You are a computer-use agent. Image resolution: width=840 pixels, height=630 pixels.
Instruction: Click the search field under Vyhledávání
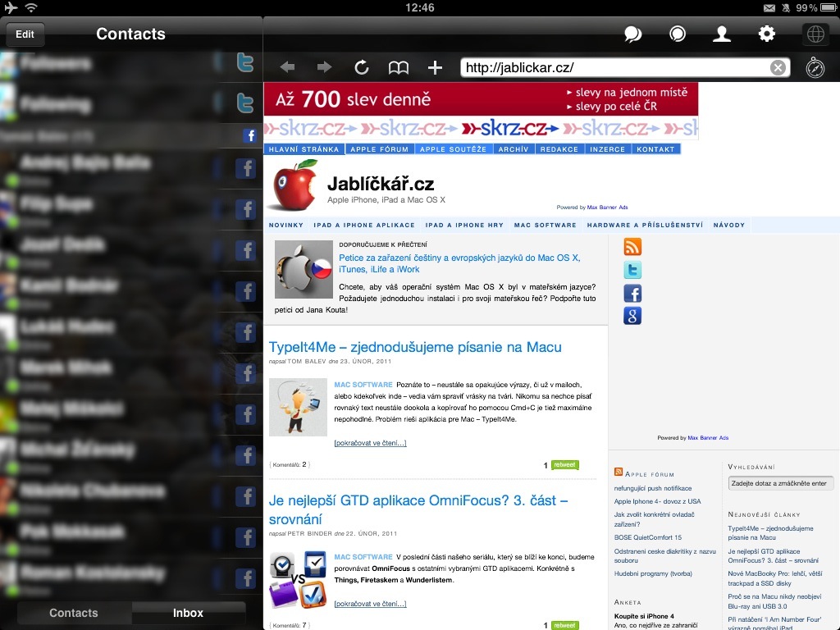pos(780,483)
